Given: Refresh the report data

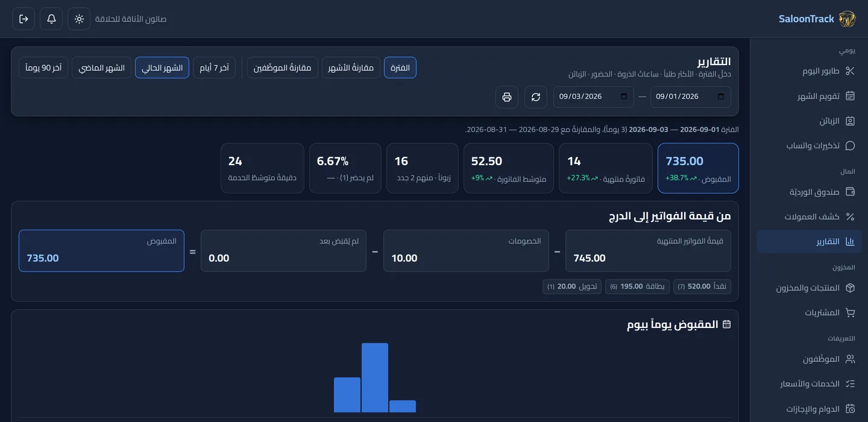Looking at the screenshot, I should tap(536, 97).
